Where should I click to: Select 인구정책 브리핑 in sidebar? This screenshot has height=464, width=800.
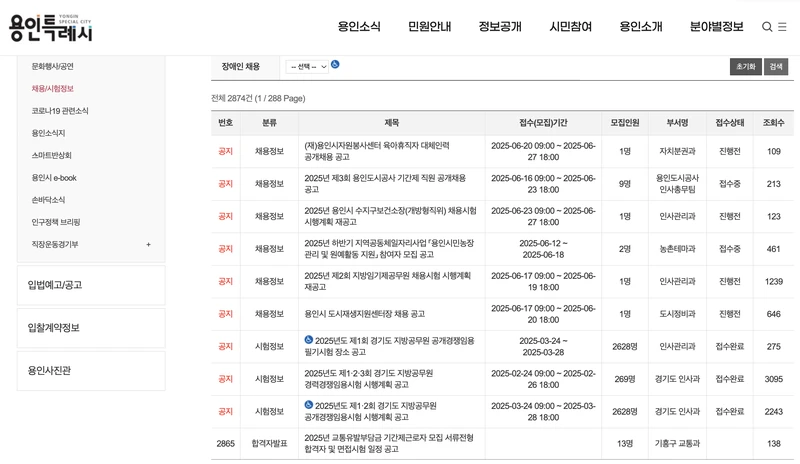56,222
